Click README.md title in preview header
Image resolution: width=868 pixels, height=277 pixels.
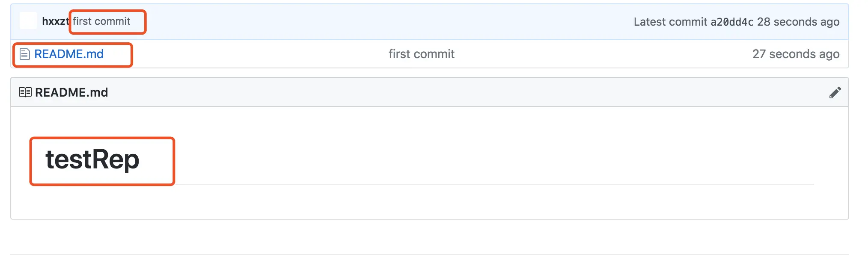[71, 92]
